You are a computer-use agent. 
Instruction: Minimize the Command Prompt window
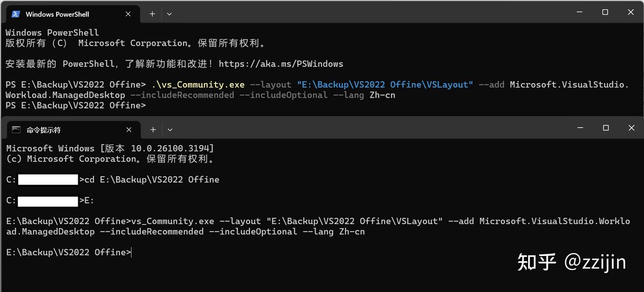click(x=580, y=128)
